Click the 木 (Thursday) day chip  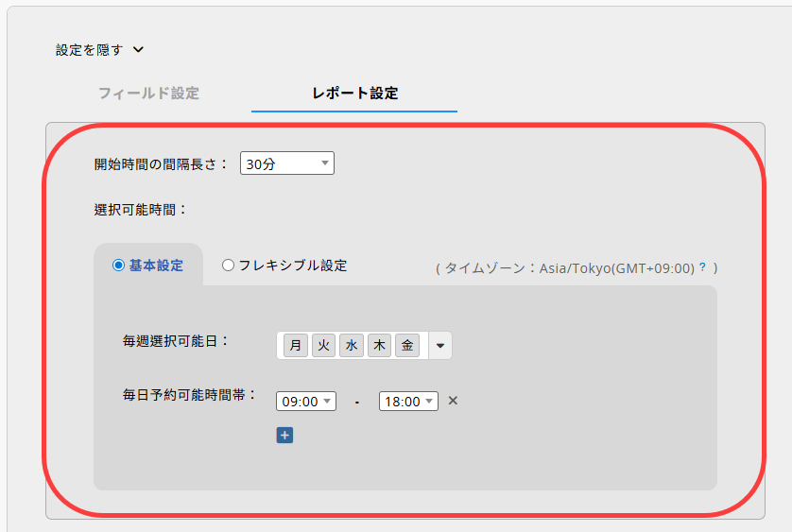[x=379, y=346]
